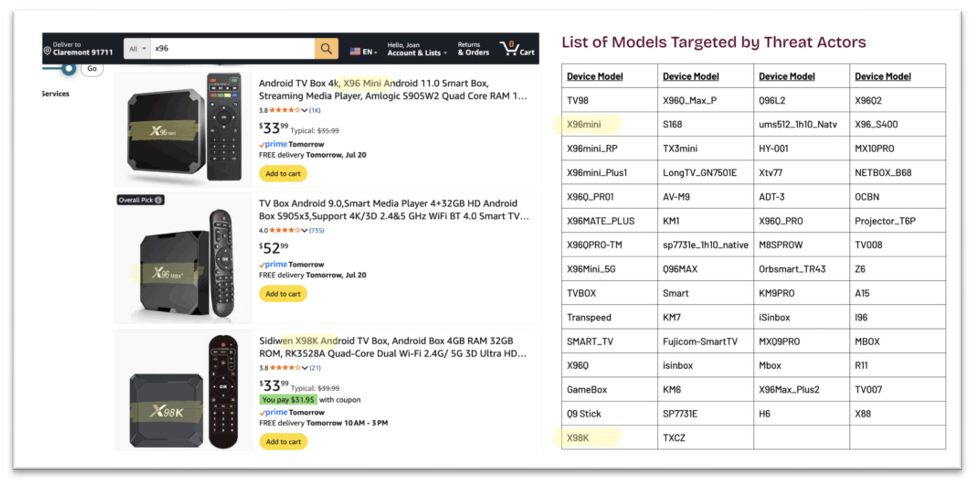Screen dimensions: 980x486
Task: Open Android TV Box 4k X96 Mini title
Action: point(393,90)
